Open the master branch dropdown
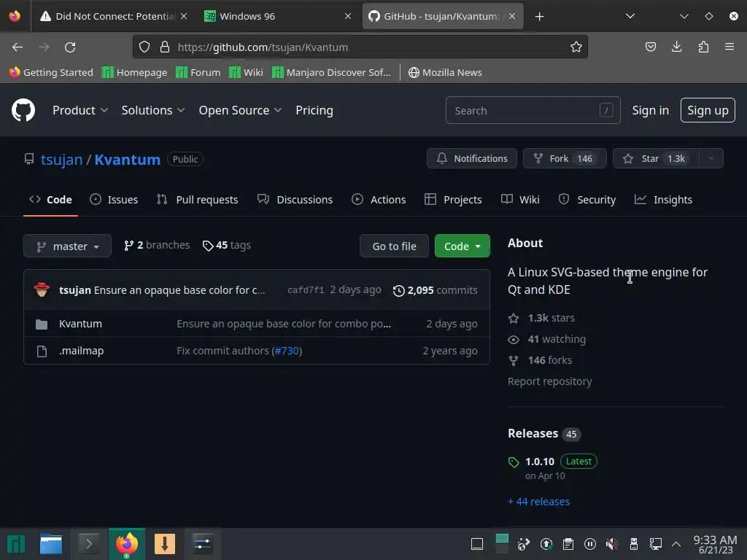Screen dimensions: 747x560 (67, 246)
